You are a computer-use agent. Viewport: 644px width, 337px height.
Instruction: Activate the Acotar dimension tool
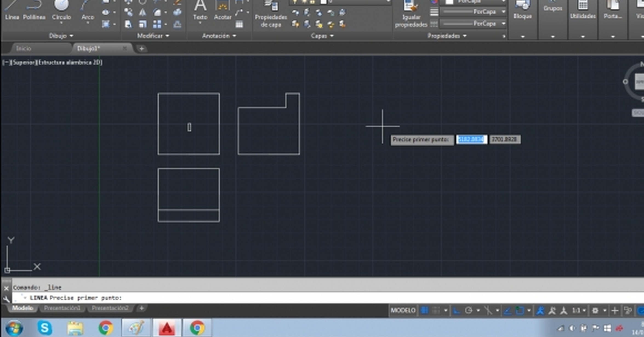click(222, 10)
